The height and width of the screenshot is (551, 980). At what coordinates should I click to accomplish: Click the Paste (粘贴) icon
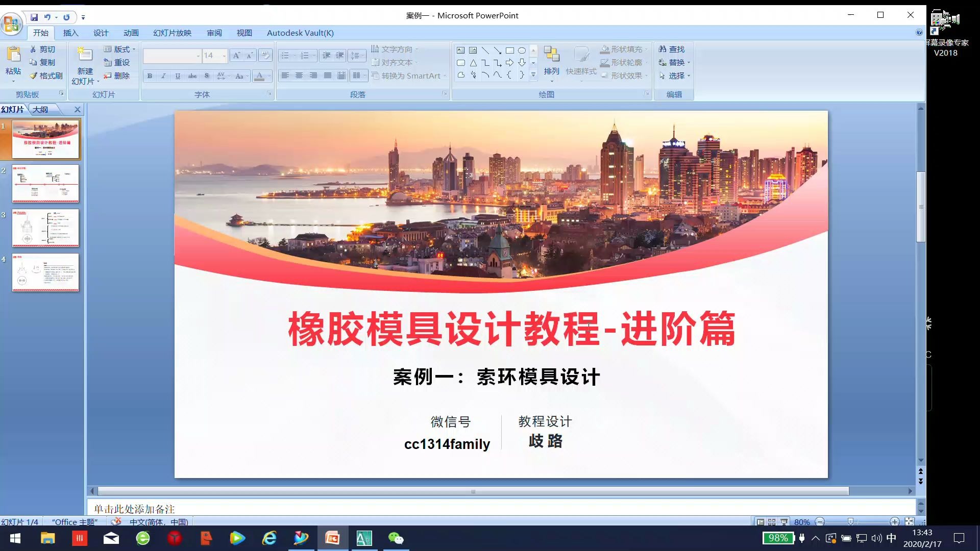[x=13, y=55]
